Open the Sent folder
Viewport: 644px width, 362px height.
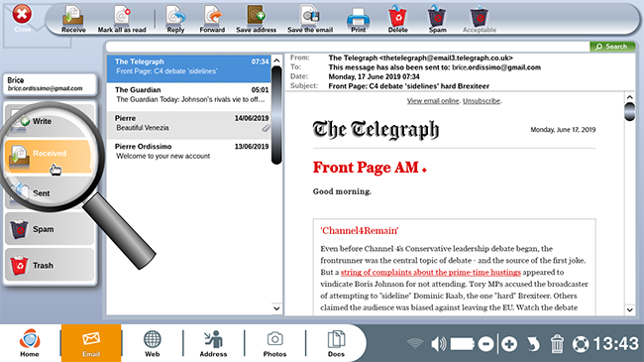50,193
